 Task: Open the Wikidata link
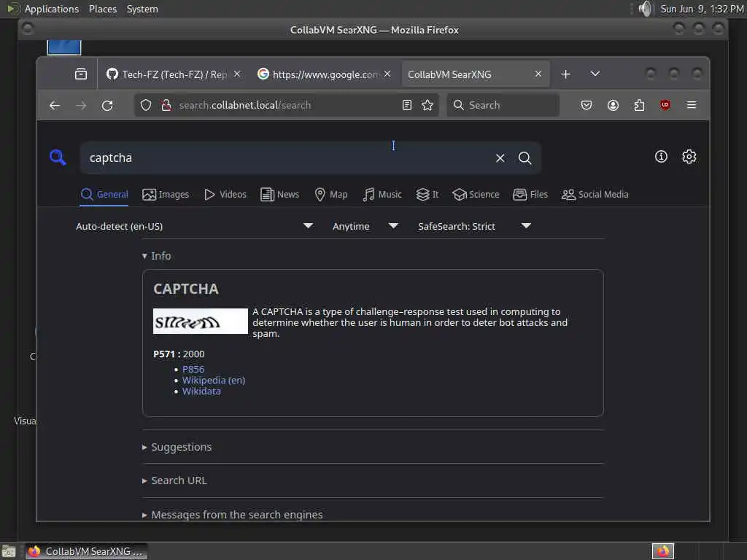[x=201, y=392]
